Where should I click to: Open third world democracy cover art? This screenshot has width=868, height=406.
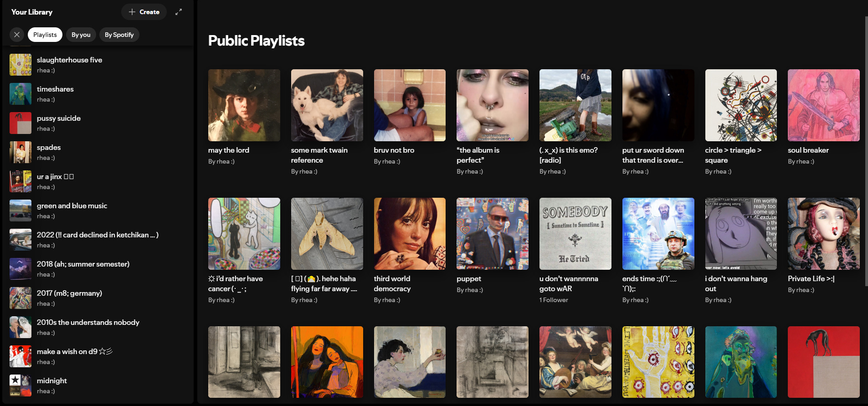tap(410, 234)
